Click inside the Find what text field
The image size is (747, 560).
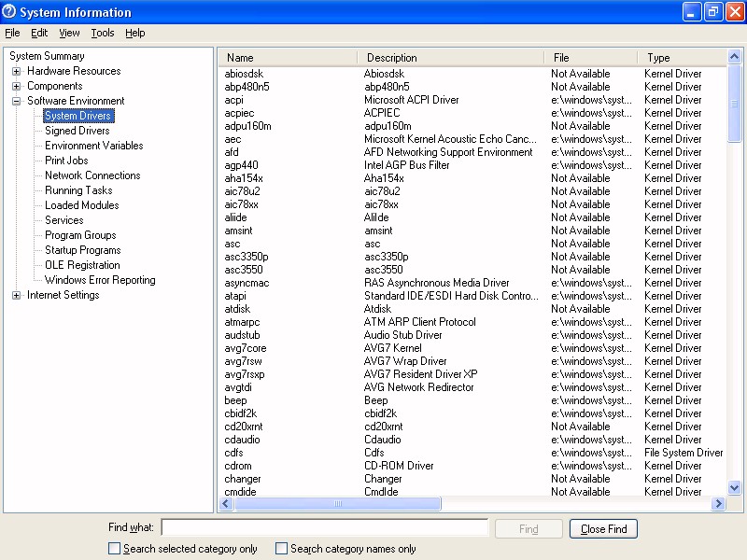pos(324,528)
